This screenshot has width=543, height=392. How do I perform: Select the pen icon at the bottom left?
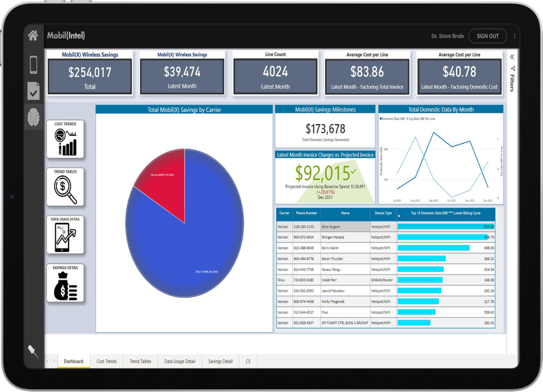(33, 351)
